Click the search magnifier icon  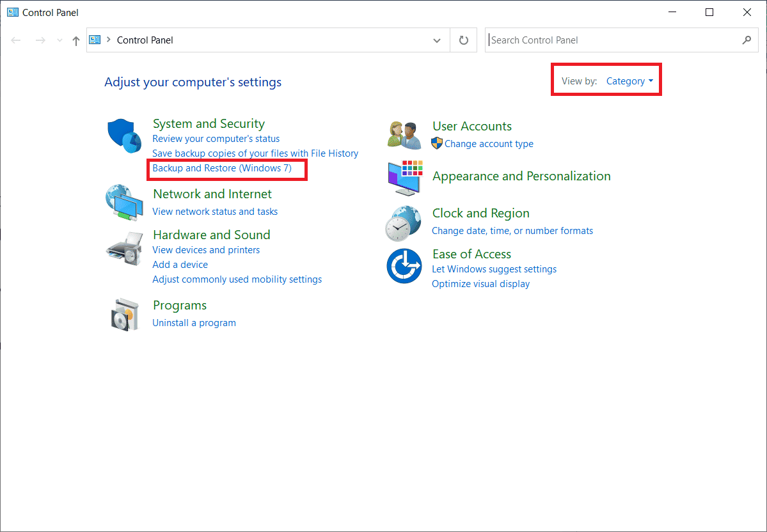pos(747,40)
